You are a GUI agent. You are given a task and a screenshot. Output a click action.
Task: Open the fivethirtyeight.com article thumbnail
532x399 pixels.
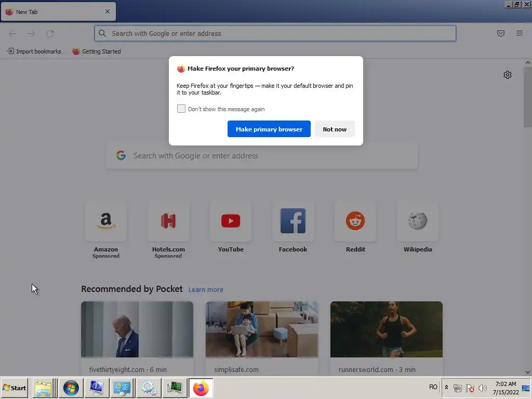(x=137, y=329)
